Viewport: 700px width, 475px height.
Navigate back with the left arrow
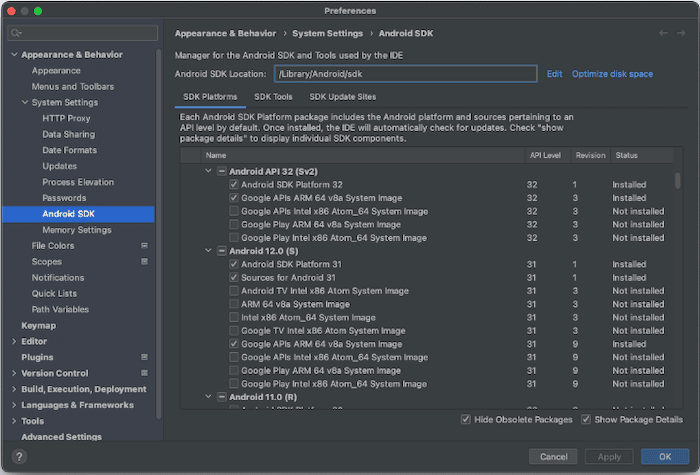pyautogui.click(x=663, y=33)
